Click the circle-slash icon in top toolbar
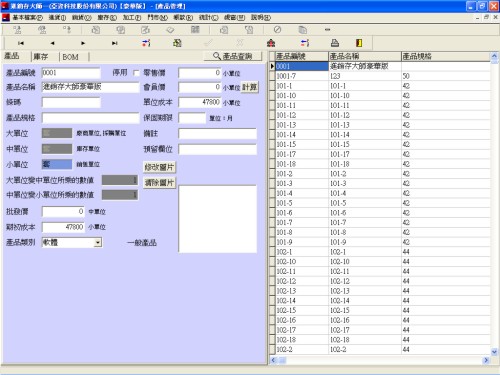The height and width of the screenshot is (375, 500). pyautogui.click(x=277, y=30)
